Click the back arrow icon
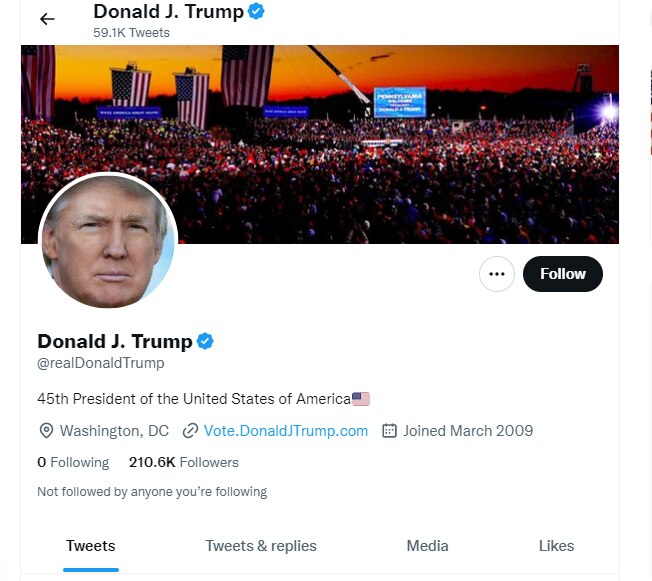Image resolution: width=652 pixels, height=581 pixels. (x=47, y=19)
